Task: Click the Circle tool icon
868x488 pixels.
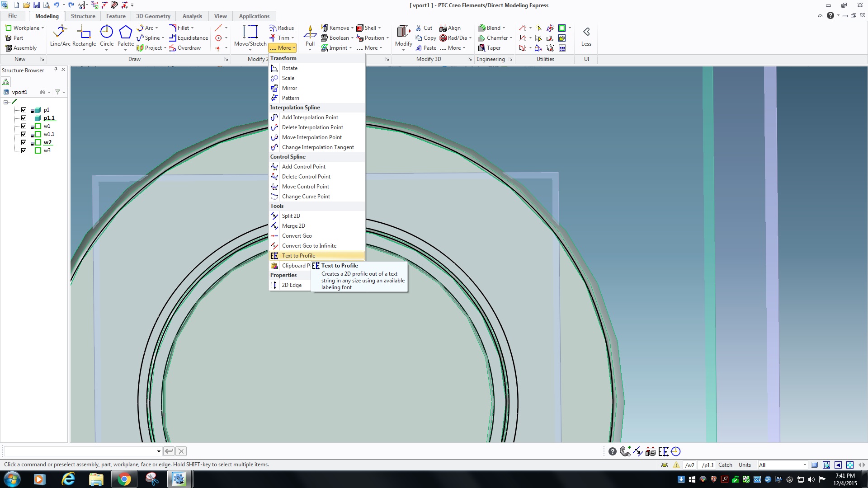Action: coord(106,33)
